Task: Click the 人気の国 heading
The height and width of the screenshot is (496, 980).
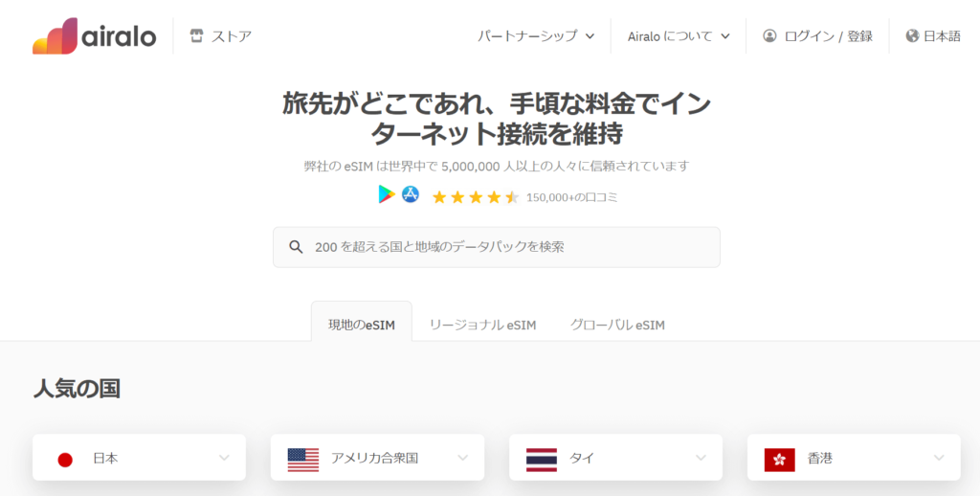Action: tap(77, 389)
